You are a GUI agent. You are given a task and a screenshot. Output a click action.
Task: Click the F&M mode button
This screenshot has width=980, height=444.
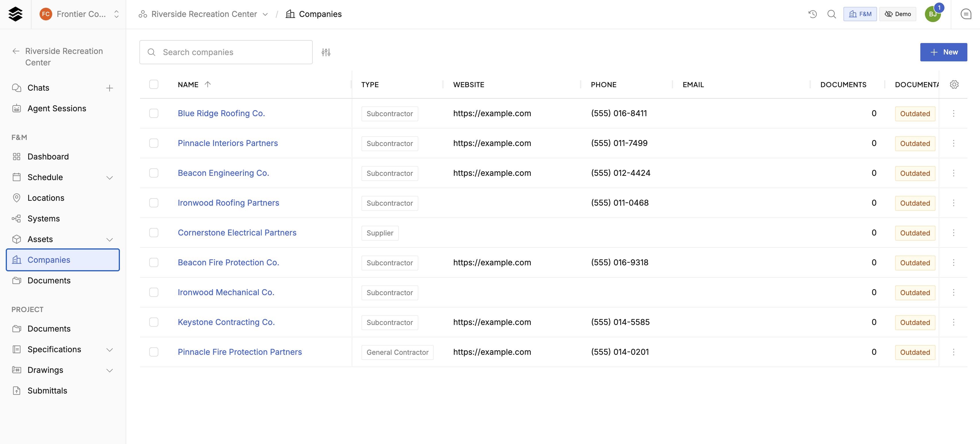tap(860, 14)
